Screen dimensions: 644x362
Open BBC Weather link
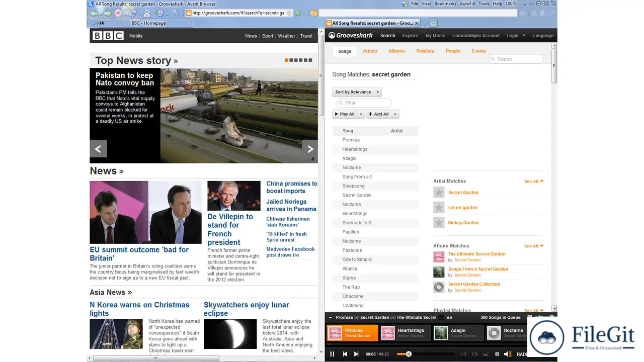coord(287,36)
